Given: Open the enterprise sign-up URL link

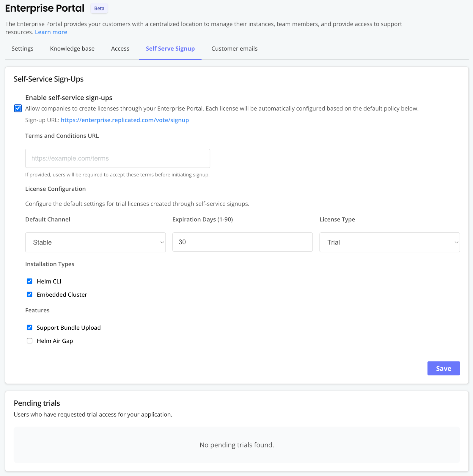Looking at the screenshot, I should click(125, 120).
